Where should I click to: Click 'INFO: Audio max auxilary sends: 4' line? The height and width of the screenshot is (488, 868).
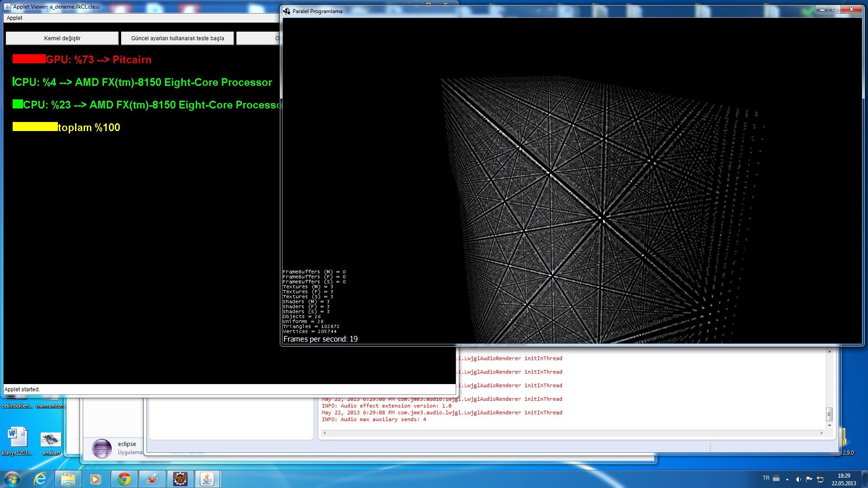click(x=374, y=419)
